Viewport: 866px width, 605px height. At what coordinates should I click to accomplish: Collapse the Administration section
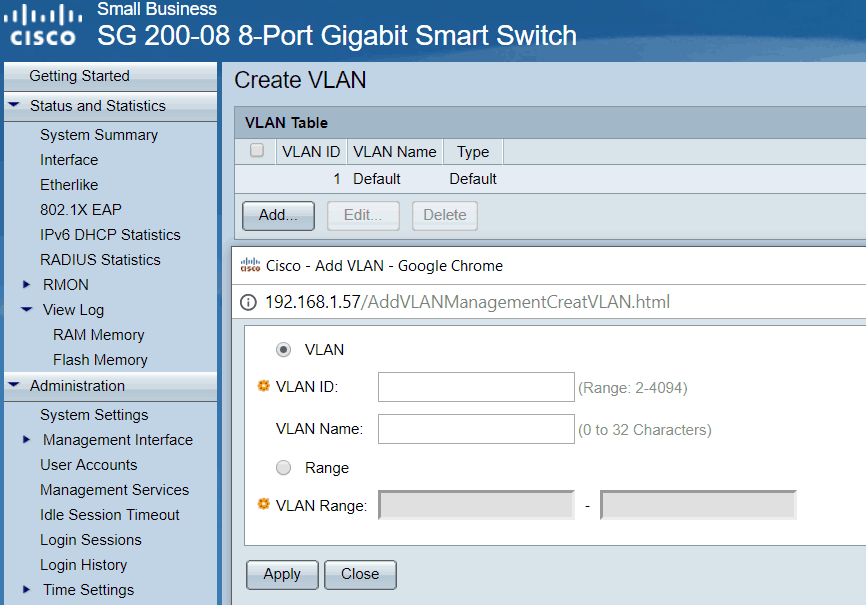click(x=14, y=386)
